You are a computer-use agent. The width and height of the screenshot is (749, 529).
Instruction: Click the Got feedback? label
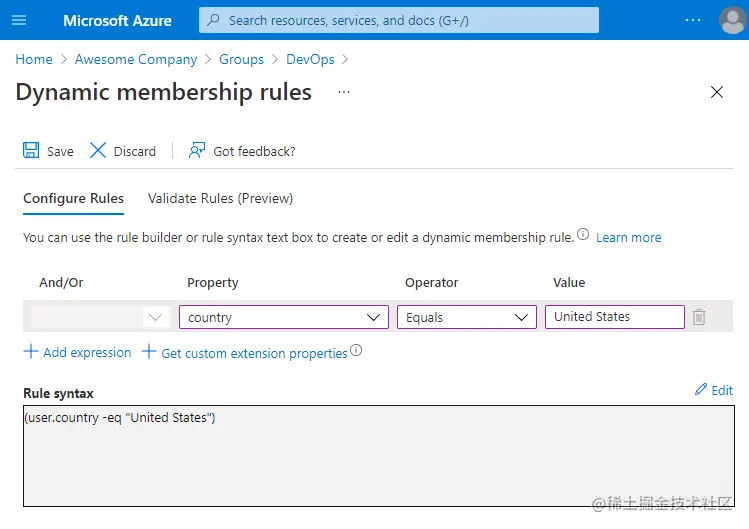(254, 151)
